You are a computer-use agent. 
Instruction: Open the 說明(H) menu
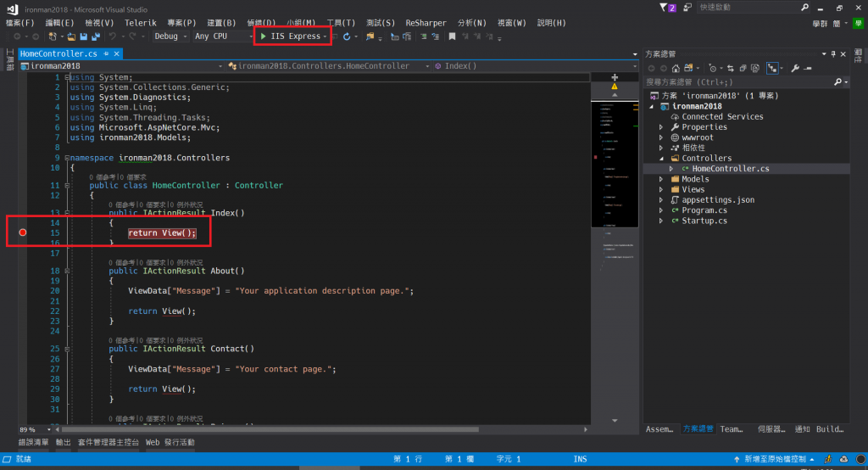pos(551,23)
